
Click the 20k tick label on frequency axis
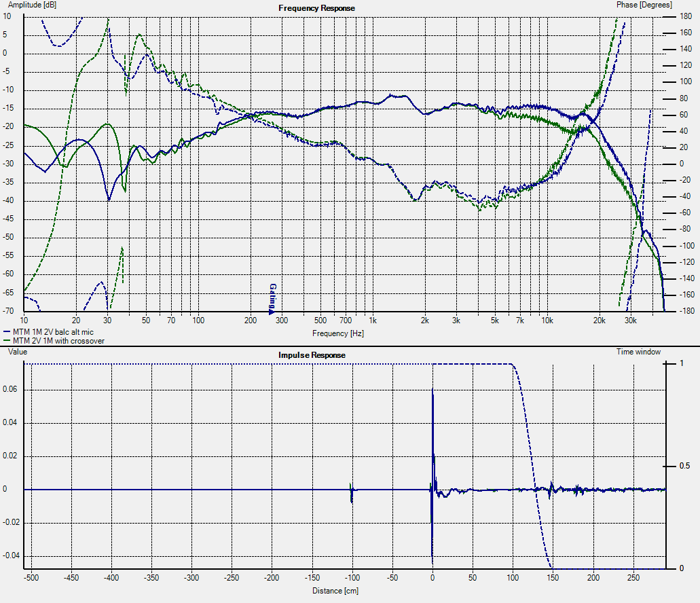(599, 321)
